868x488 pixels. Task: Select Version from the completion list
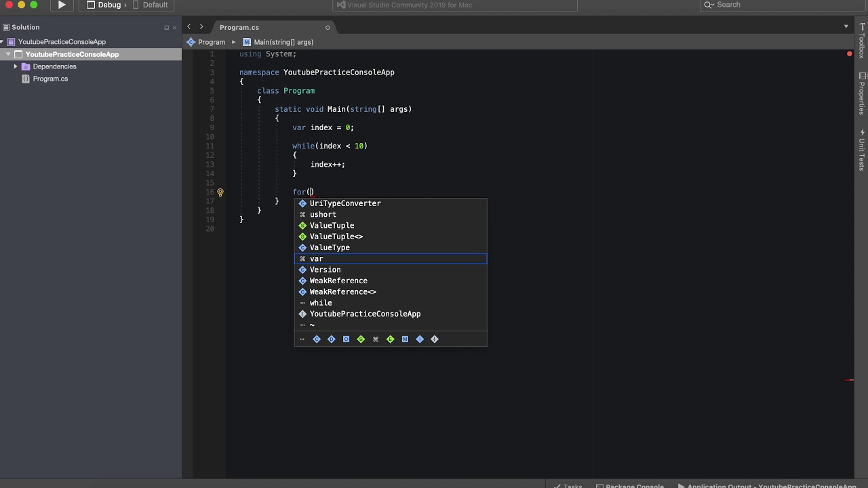point(391,270)
